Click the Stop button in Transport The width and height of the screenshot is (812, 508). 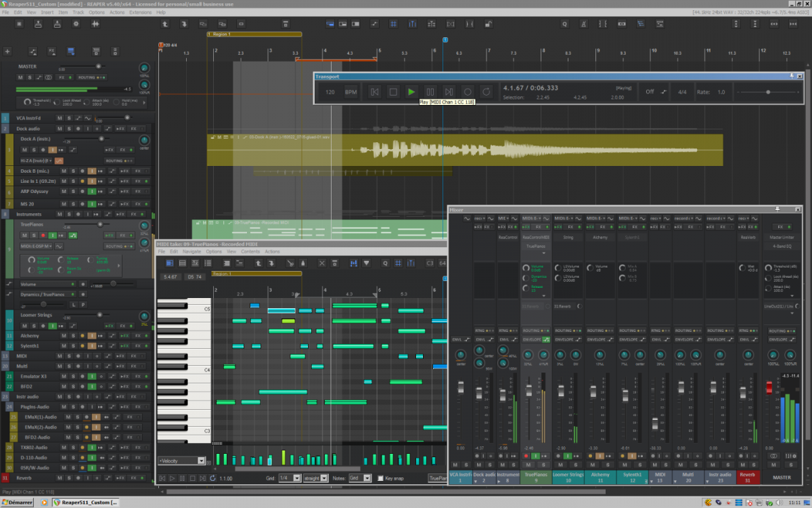tap(393, 91)
